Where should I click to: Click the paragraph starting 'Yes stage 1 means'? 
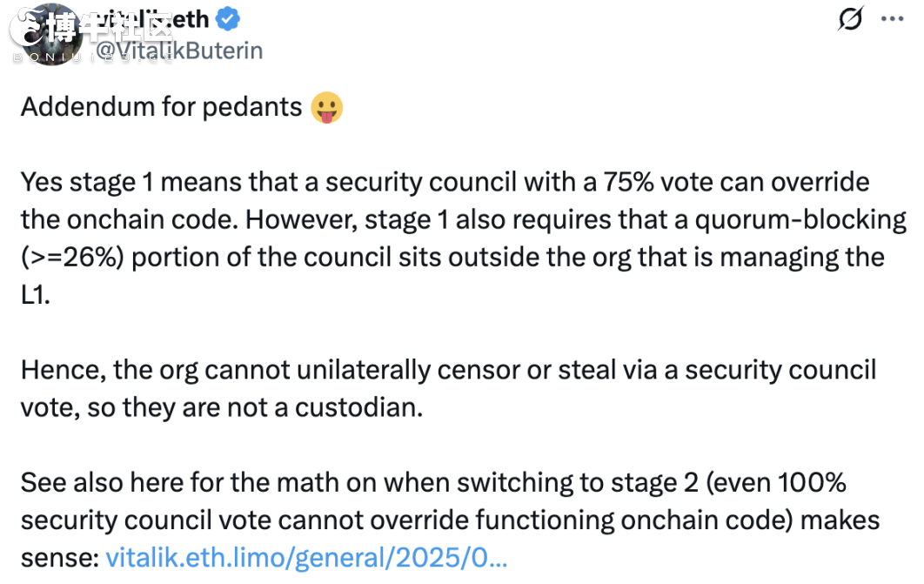click(x=463, y=238)
